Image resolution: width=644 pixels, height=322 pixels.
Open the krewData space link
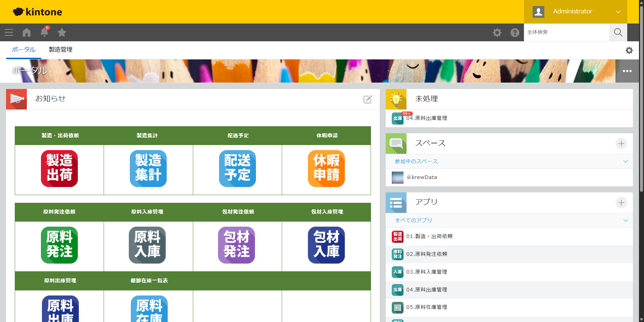(x=424, y=177)
